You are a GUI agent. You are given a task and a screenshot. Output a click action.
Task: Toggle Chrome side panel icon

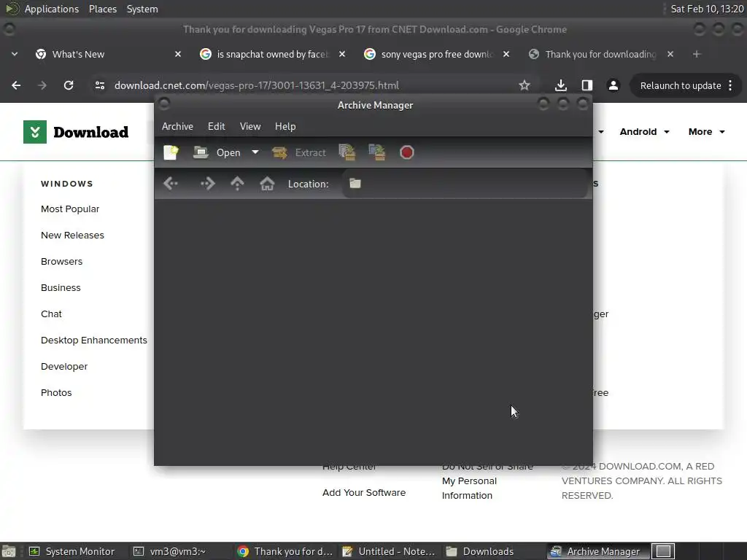pos(587,85)
